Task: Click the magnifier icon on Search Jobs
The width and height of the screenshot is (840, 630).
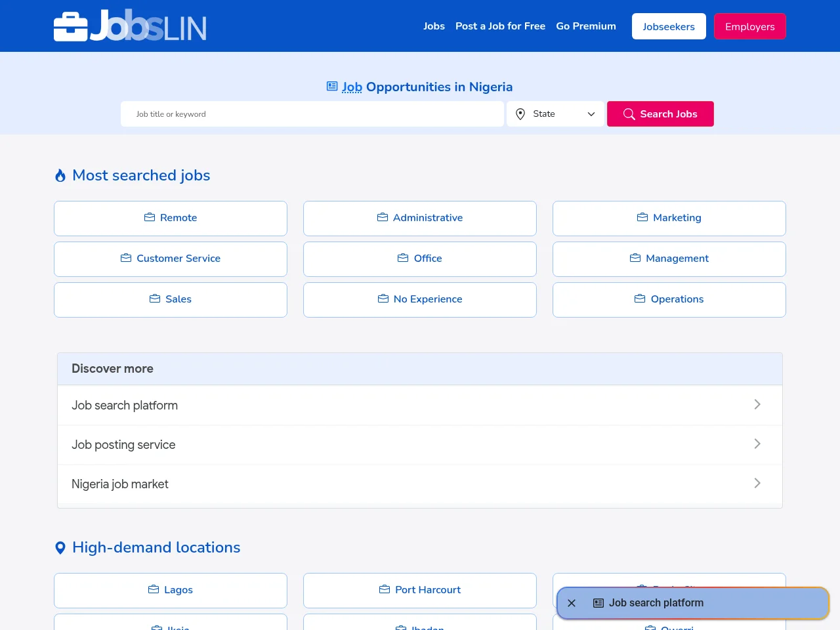Action: [x=629, y=114]
